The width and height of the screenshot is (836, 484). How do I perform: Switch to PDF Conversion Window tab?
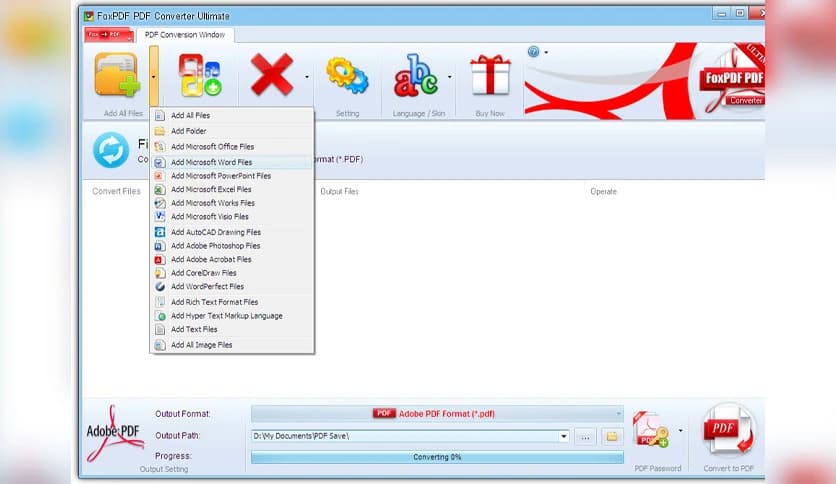pyautogui.click(x=185, y=35)
